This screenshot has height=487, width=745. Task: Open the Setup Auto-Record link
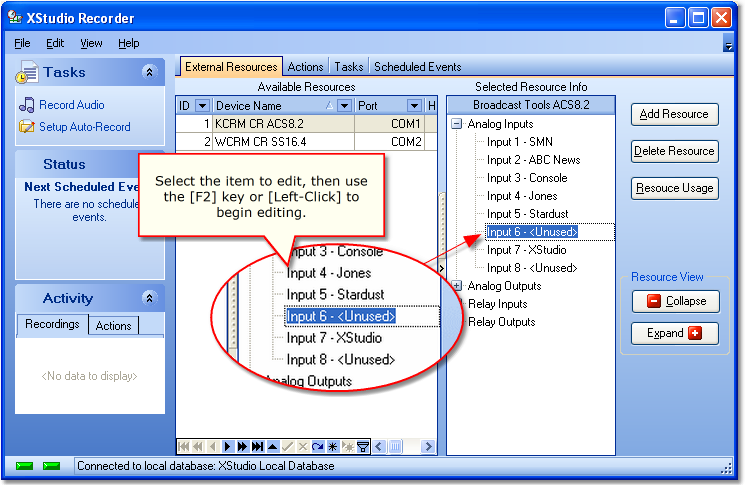pyautogui.click(x=85, y=127)
